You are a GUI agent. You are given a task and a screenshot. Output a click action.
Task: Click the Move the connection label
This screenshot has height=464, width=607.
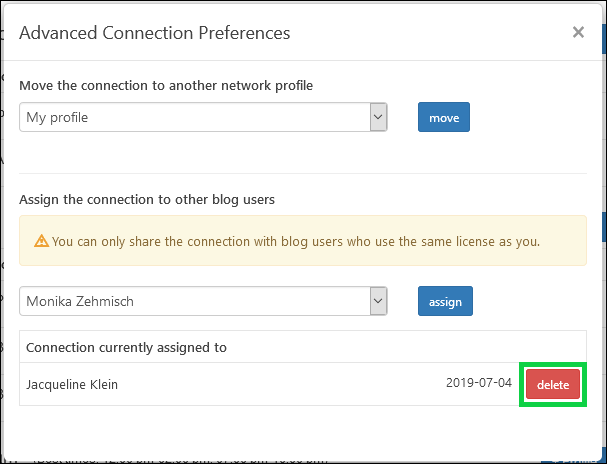point(166,85)
